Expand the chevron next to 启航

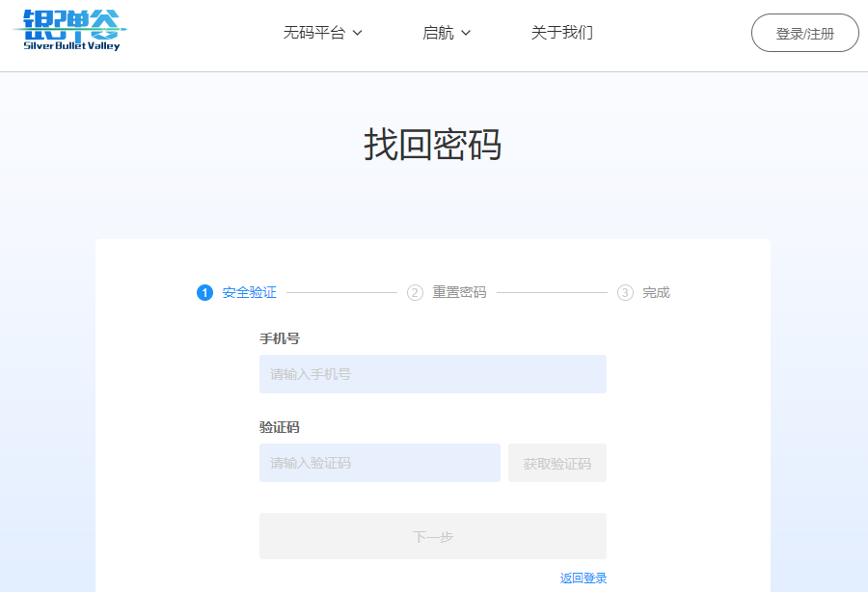(x=466, y=33)
